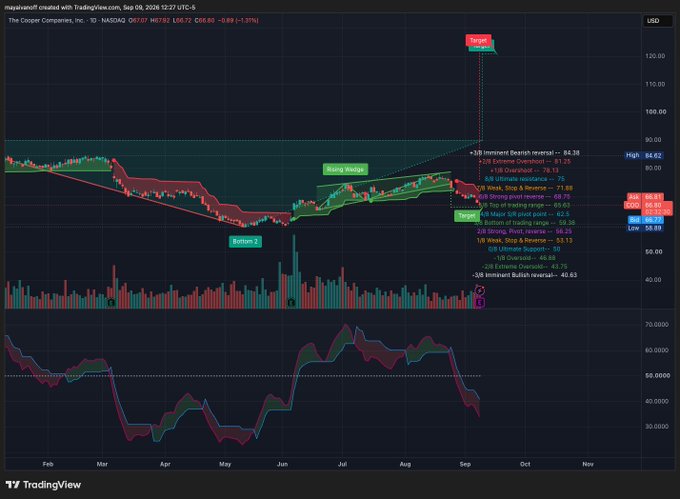Viewport: 680px width, 499px height.
Task: Click Jul on the time axis
Action: coord(342,464)
